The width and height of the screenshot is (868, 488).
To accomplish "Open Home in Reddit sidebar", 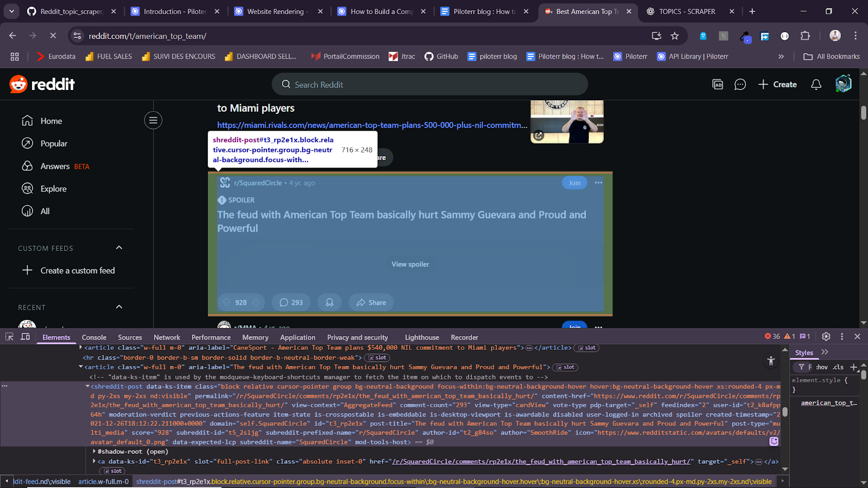I will pyautogui.click(x=41, y=121).
